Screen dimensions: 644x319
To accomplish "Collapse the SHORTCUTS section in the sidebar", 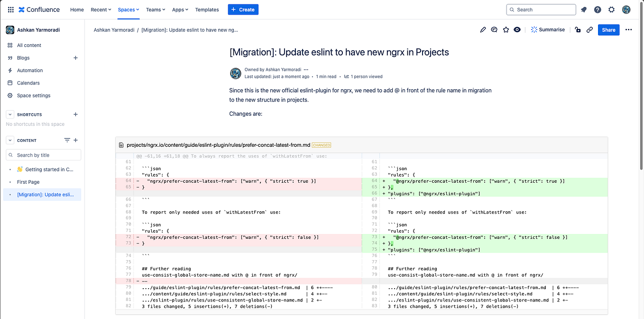I will 9,114.
